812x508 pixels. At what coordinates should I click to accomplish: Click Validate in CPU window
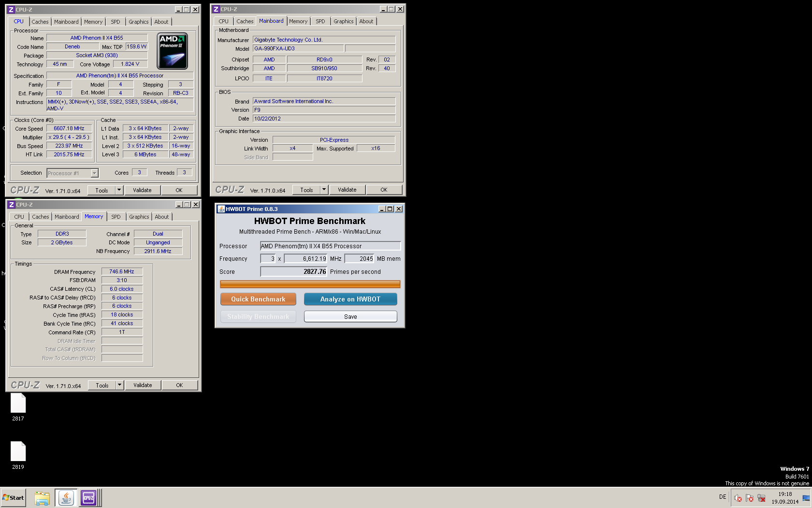tap(142, 190)
